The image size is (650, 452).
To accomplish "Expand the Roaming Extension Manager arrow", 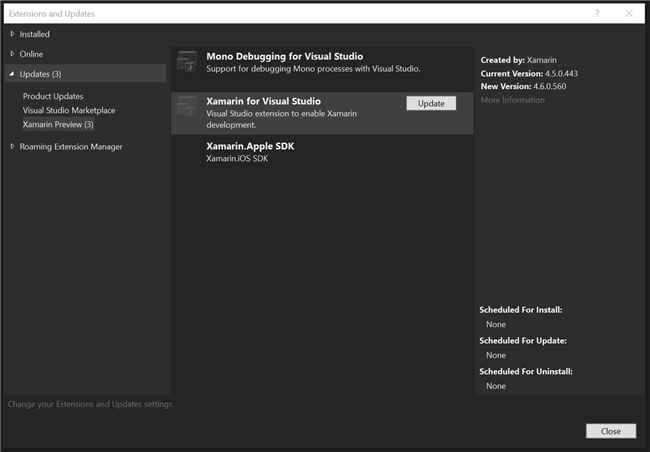I will 12,147.
